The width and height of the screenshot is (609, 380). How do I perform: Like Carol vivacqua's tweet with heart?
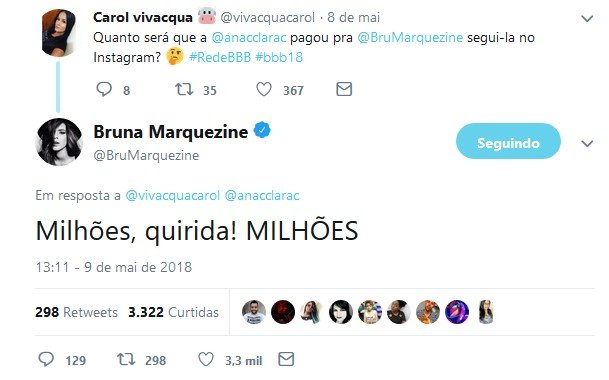tap(264, 90)
